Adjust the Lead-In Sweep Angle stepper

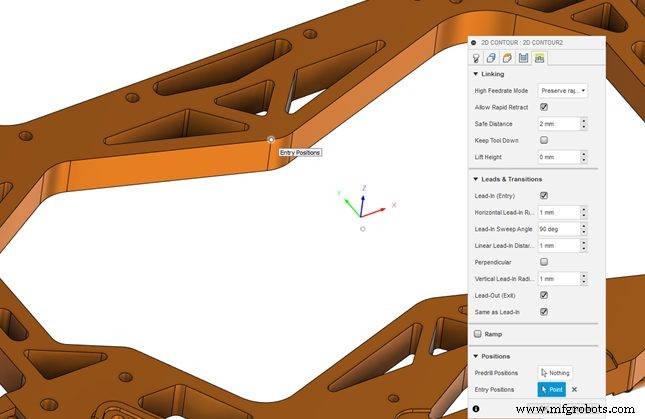tap(584, 229)
